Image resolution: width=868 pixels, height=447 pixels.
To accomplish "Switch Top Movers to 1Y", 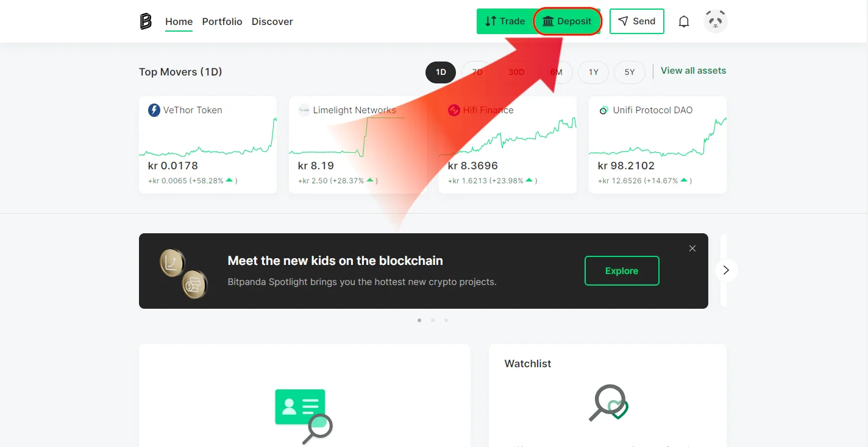I will [x=593, y=72].
